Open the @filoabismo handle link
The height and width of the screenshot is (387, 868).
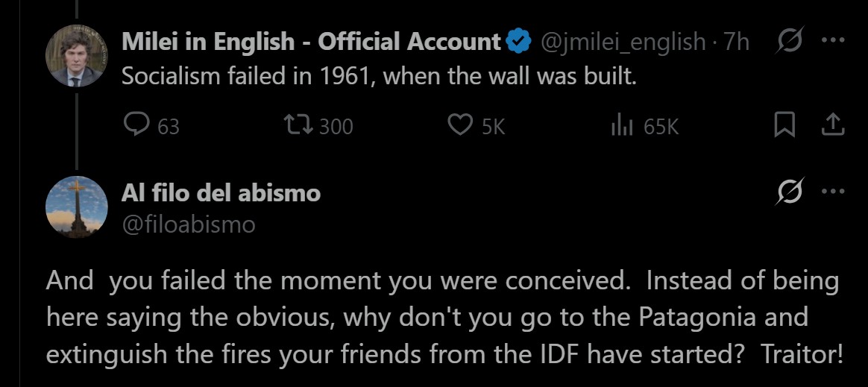(x=188, y=224)
